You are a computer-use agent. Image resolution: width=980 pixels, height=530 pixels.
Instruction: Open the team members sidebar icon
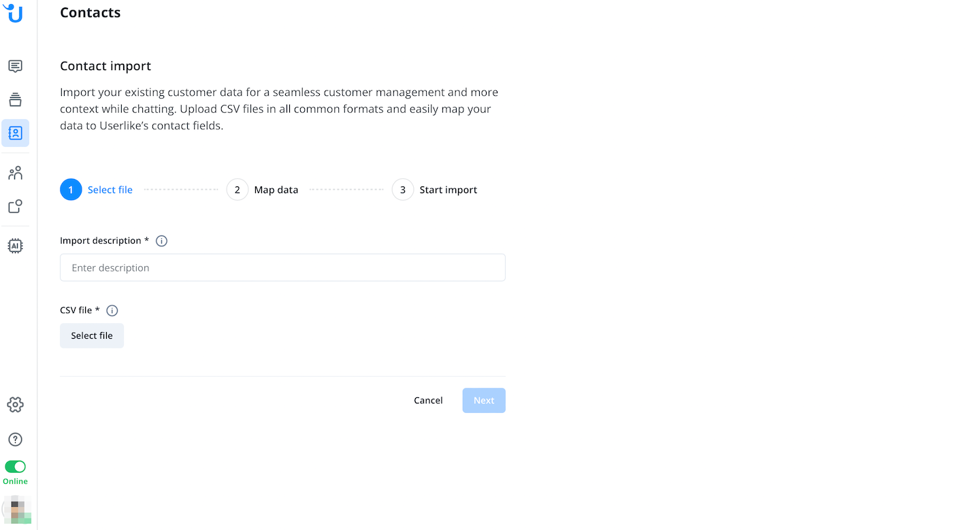(x=15, y=173)
